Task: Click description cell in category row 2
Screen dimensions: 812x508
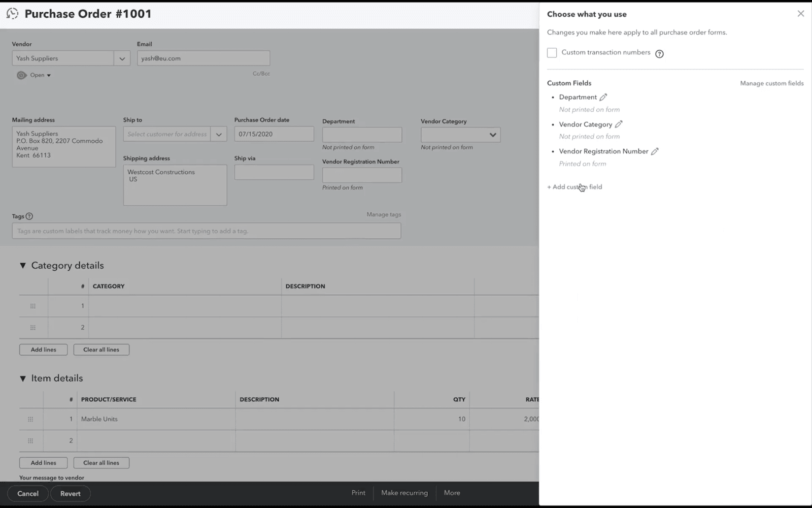Action: click(x=378, y=328)
